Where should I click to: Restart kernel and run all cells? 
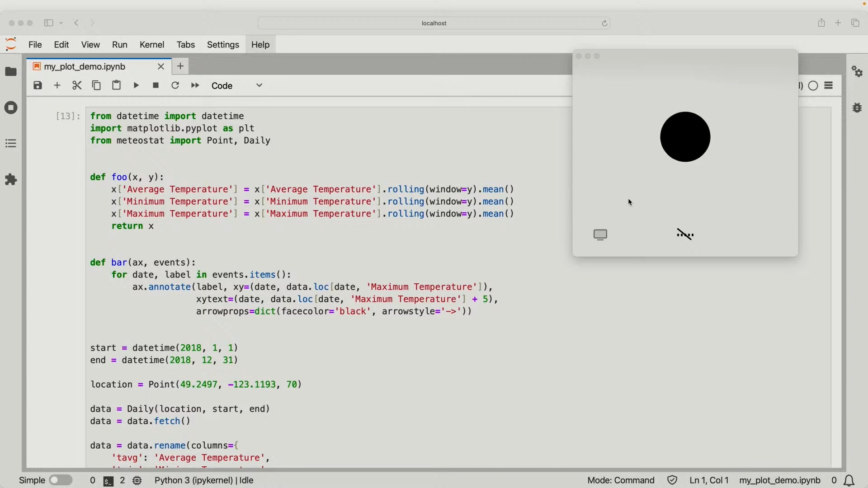195,85
